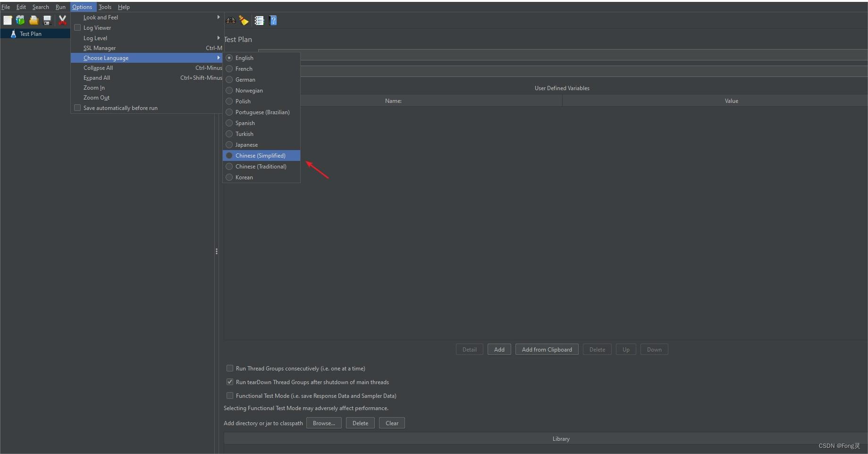868x454 pixels.
Task: Enable Save automatically before run
Action: 77,108
